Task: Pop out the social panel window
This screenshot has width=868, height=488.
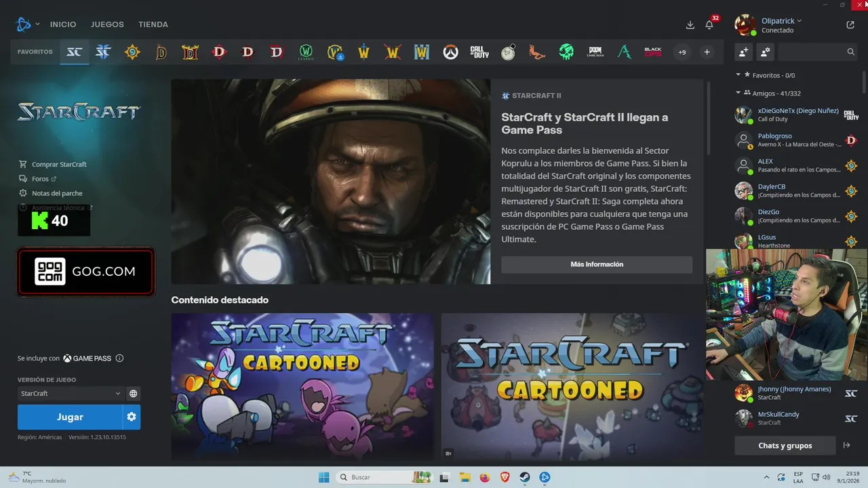Action: (850, 24)
